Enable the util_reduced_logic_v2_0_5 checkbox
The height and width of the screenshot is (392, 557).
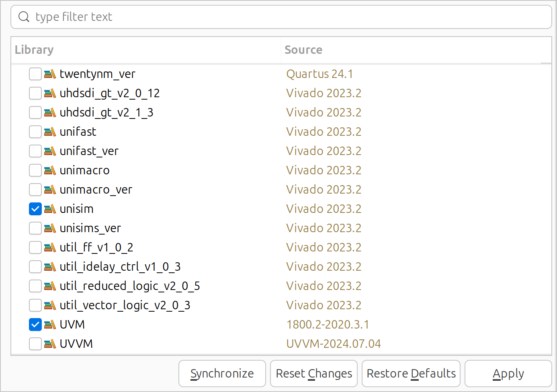(x=35, y=286)
